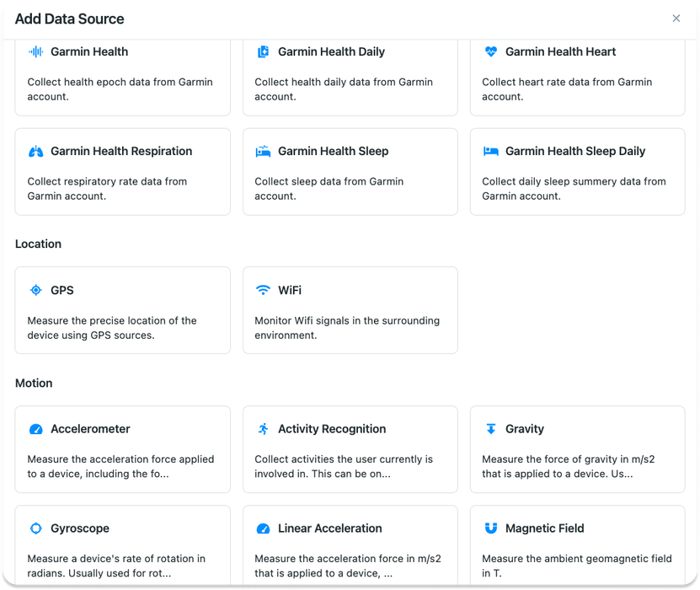Click the Garmin Health Heart icon

(x=491, y=51)
